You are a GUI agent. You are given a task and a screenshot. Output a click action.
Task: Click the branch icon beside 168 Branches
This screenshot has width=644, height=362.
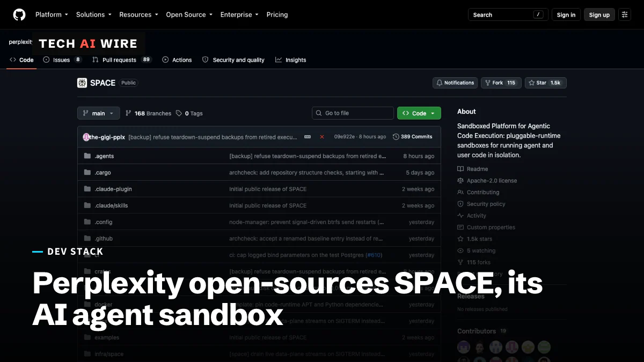tap(128, 113)
